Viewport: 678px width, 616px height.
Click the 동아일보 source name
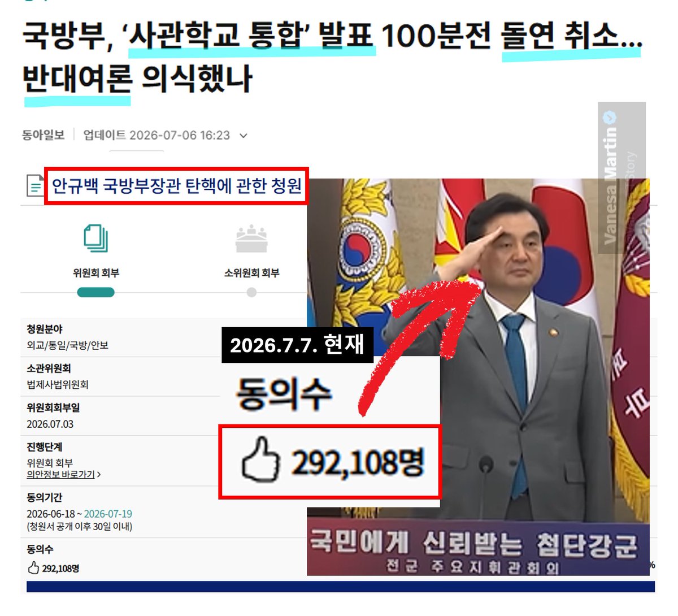[43, 135]
